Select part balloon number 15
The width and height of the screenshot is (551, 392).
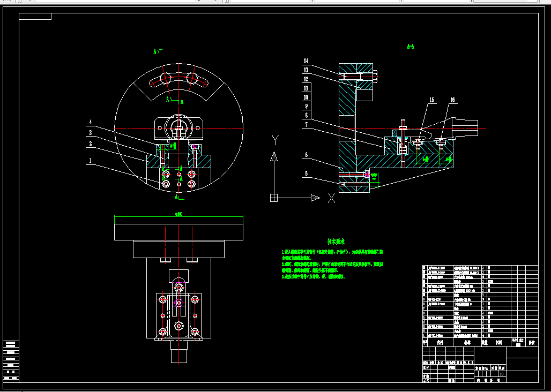coord(431,100)
